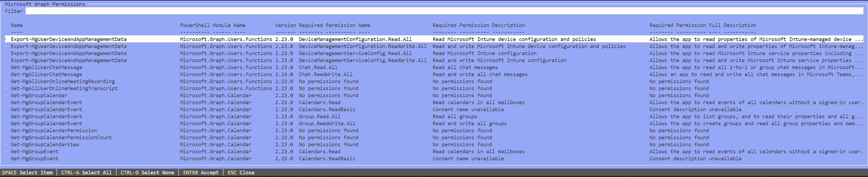
Task: Select the DeviceManagementServiceConfig.Read.All permission cell
Action: [355, 53]
